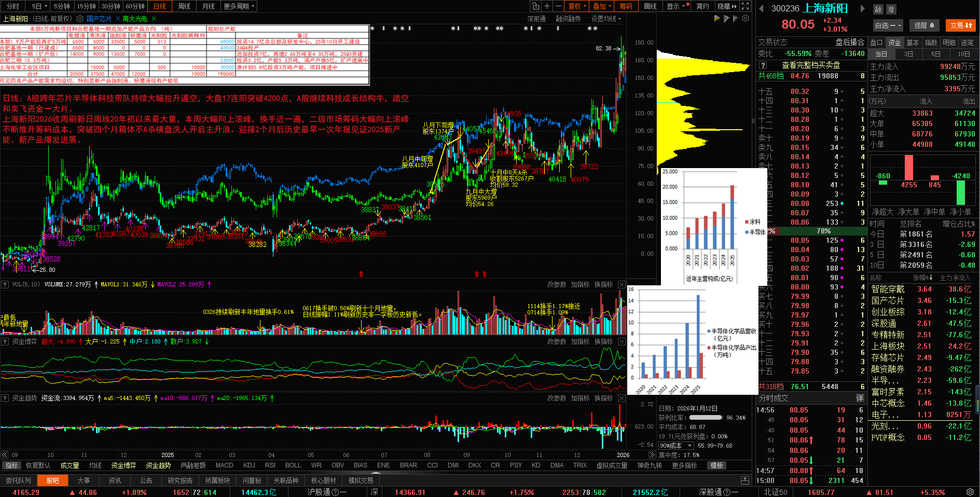Toggle the 深股通 overlay on the chart
980x497 pixels.
[x=536, y=19]
